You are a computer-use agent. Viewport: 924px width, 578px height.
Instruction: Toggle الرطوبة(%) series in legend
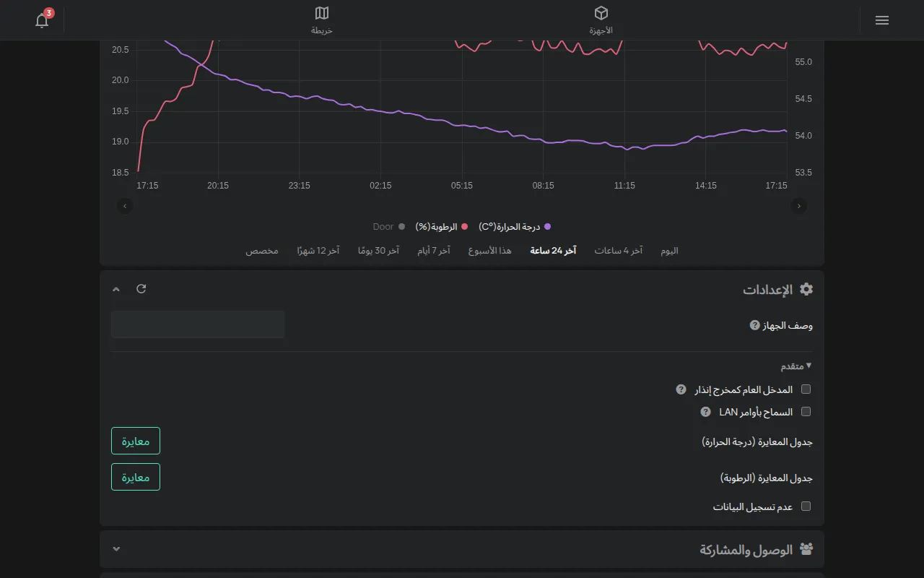tap(443, 227)
